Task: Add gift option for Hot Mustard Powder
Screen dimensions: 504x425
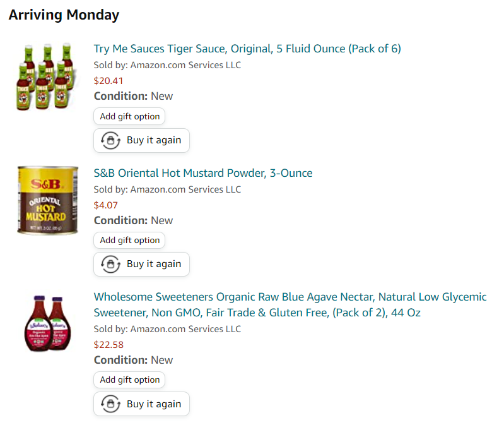Action: 129,240
